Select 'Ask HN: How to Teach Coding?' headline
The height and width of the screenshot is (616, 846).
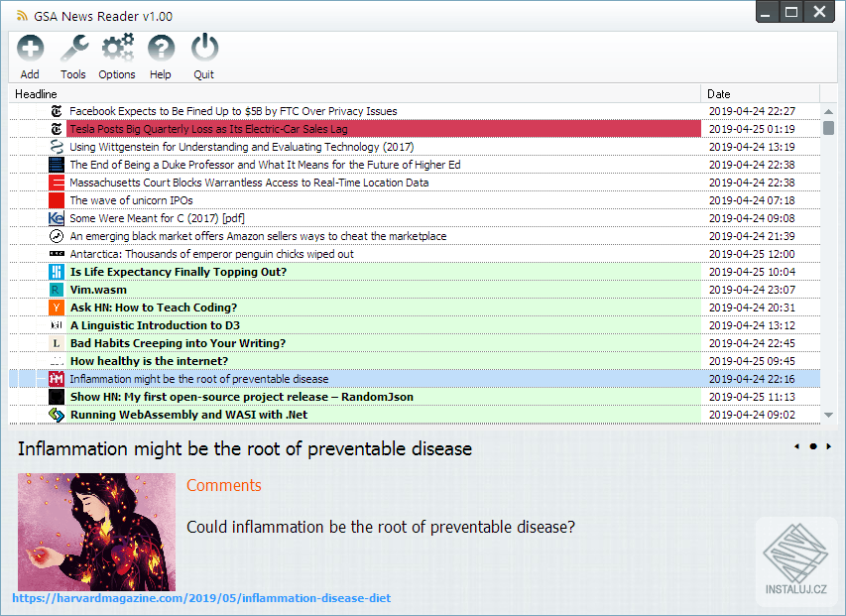point(153,308)
